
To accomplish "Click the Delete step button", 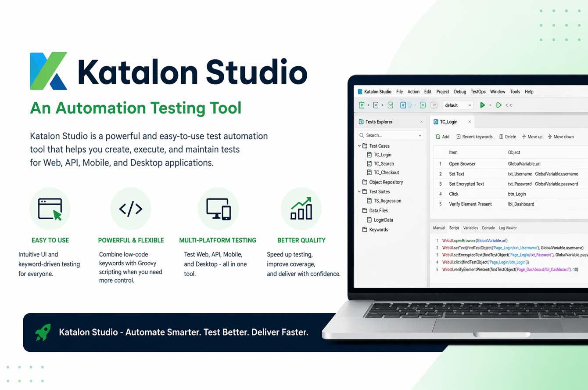I will coord(507,137).
